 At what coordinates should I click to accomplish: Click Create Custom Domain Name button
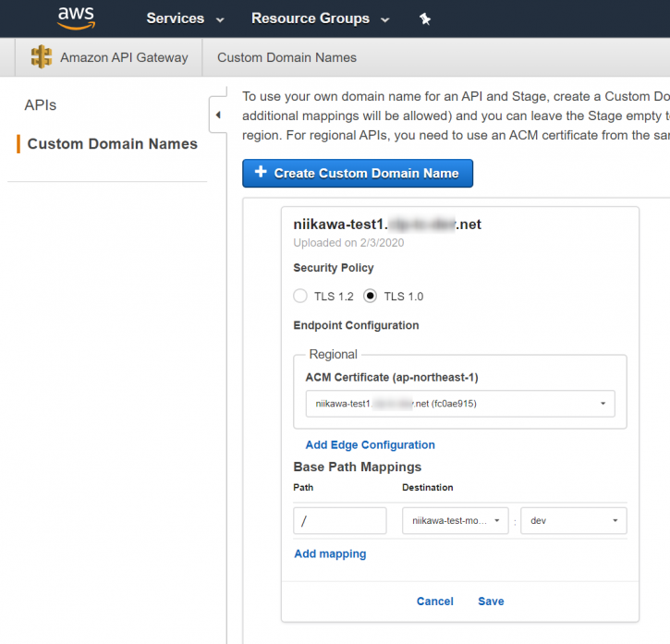click(x=358, y=173)
